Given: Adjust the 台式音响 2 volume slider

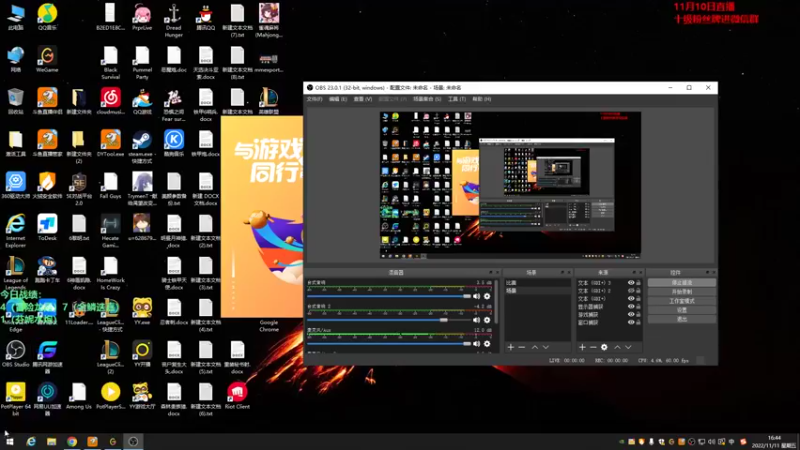Looking at the screenshot, I should coord(389,320).
